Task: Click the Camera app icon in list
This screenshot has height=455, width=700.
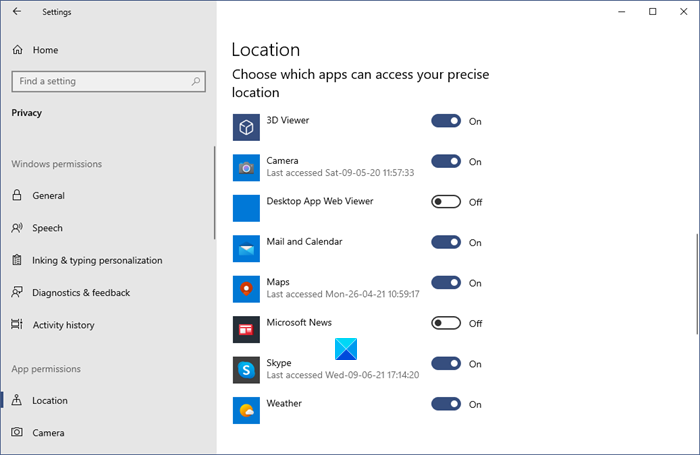Action: pos(246,167)
